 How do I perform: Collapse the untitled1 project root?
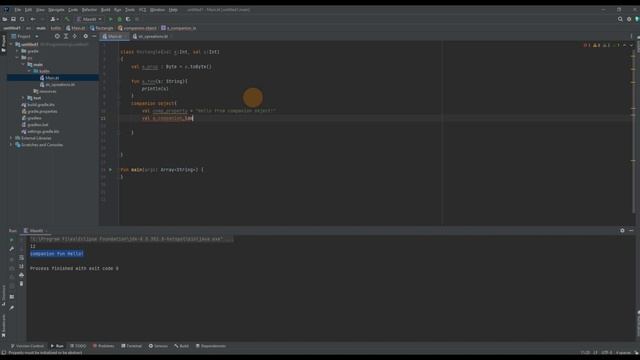(11, 44)
